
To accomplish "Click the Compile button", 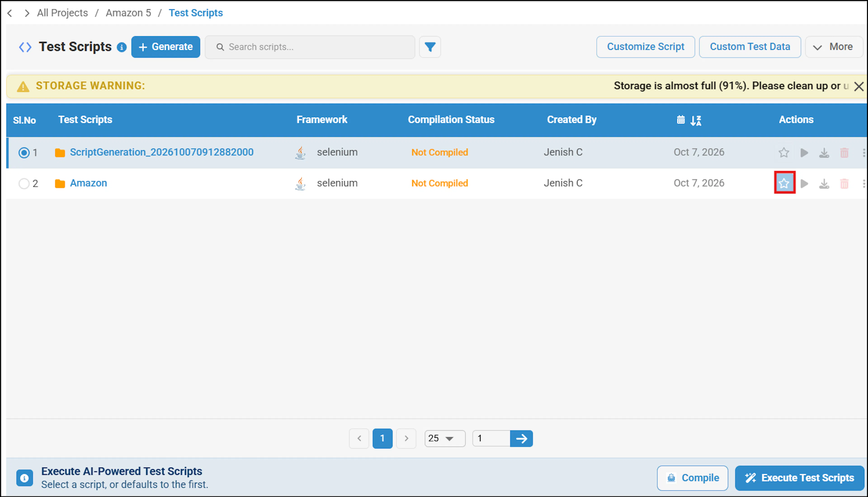I will tap(692, 478).
